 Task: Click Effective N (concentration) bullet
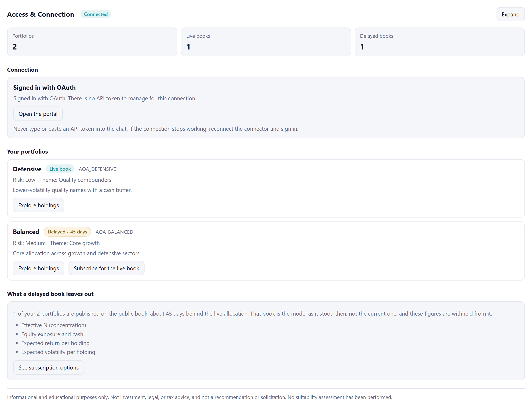tap(54, 325)
